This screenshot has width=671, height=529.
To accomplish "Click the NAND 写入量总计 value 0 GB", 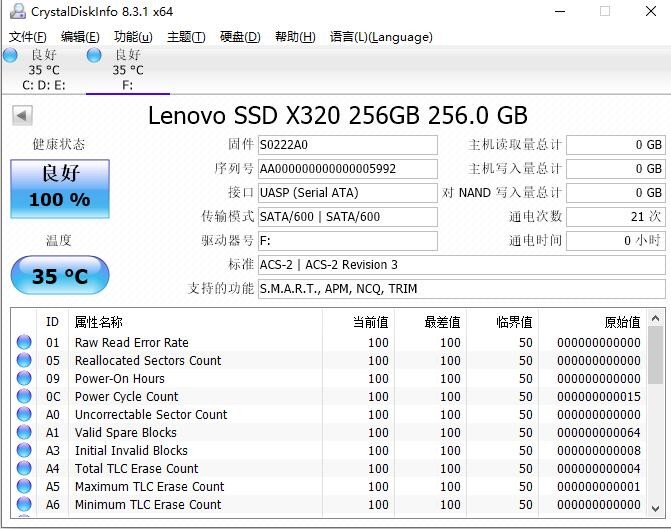I will (616, 193).
